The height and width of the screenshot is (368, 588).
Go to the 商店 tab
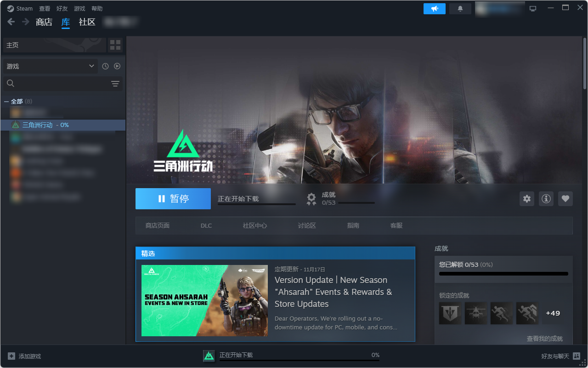pos(44,22)
